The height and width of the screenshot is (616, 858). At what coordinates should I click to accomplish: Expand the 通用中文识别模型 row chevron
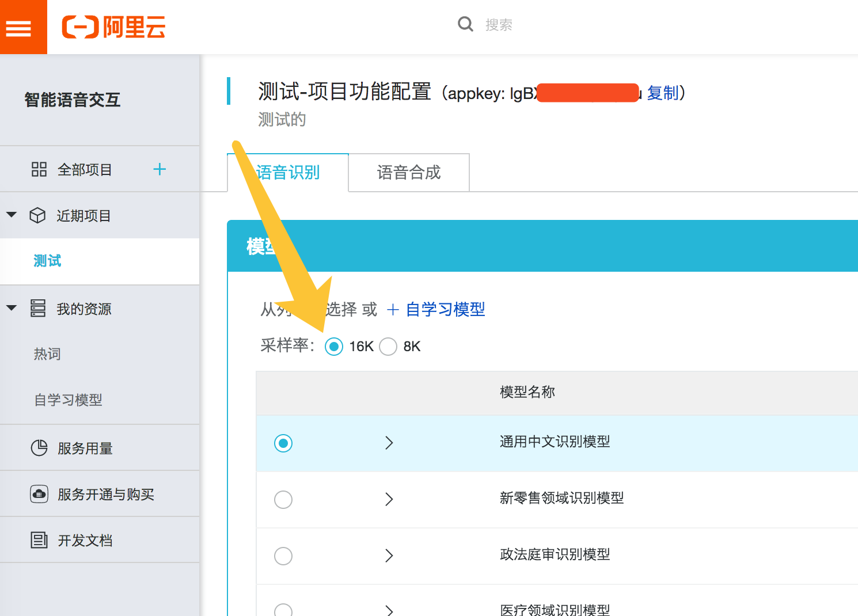click(x=389, y=443)
